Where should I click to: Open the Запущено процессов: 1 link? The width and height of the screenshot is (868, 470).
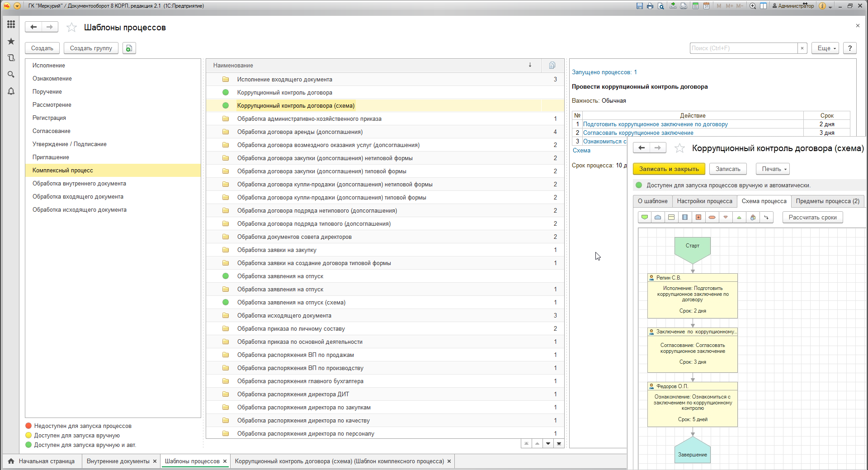coord(604,72)
